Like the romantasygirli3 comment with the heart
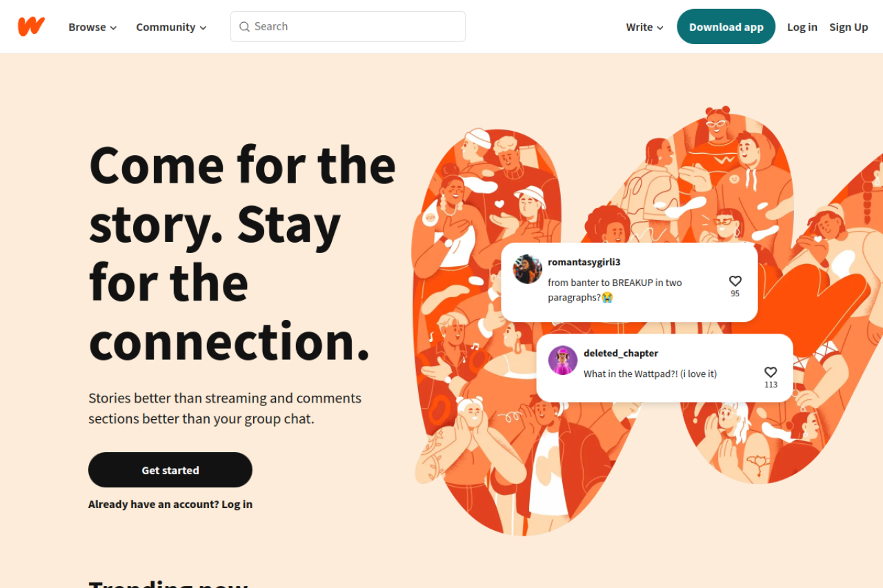 735,281
